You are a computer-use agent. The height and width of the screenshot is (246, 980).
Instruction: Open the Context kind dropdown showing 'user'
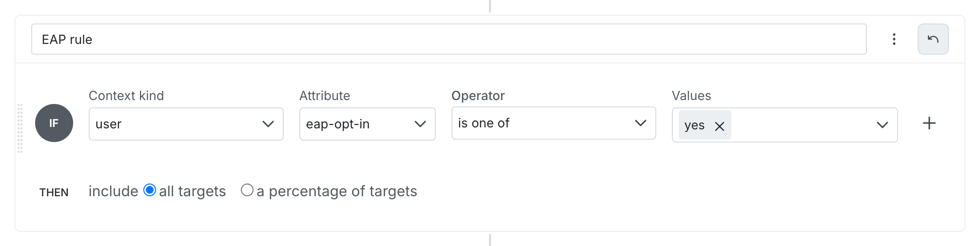pos(186,124)
